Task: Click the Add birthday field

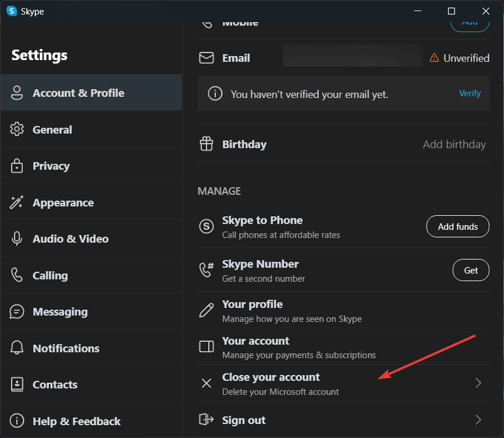Action: [x=454, y=144]
